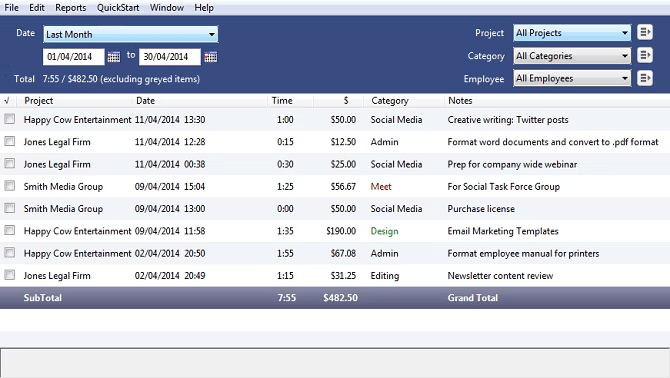Select the $190.00 amount cell

(341, 231)
